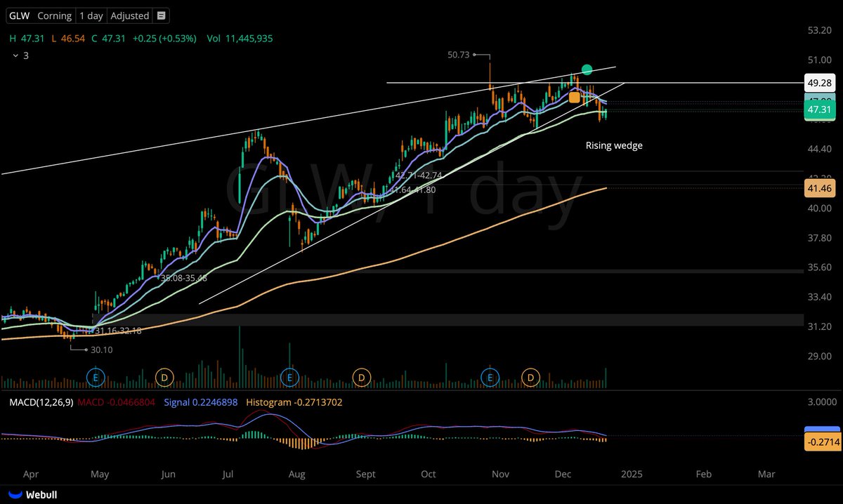Click the +0.25 (+0.53%) change readout

point(163,38)
